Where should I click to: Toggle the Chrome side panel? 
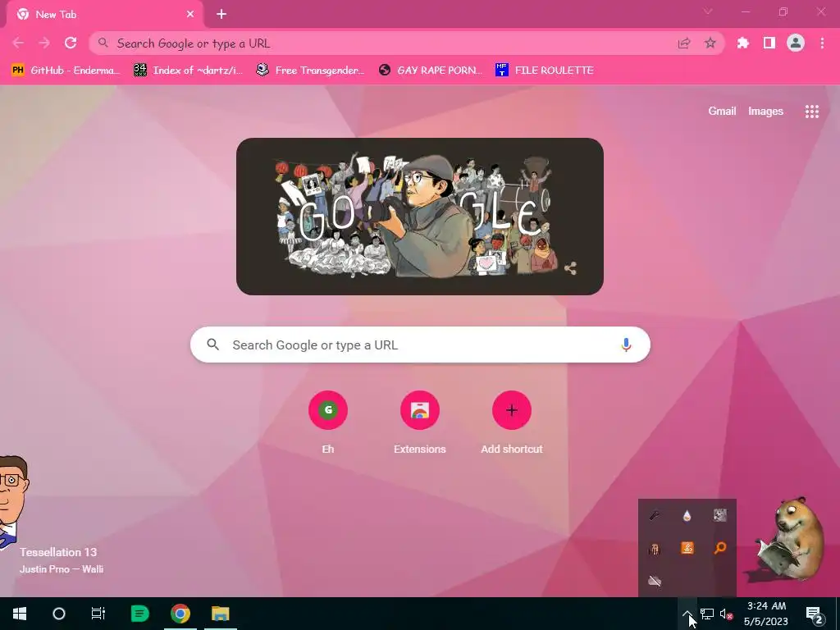(x=769, y=43)
